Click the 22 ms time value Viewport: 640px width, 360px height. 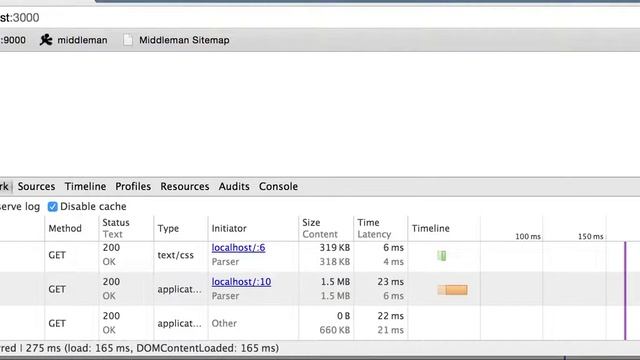[x=391, y=316]
